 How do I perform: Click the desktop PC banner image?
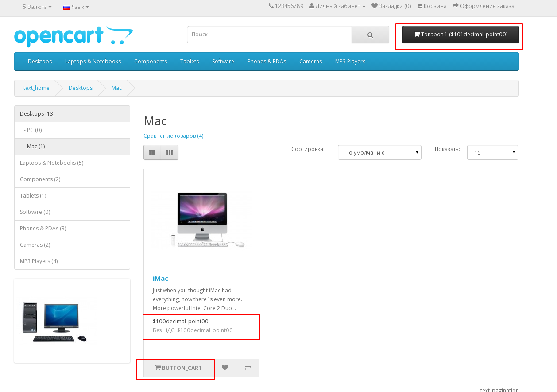click(55, 322)
